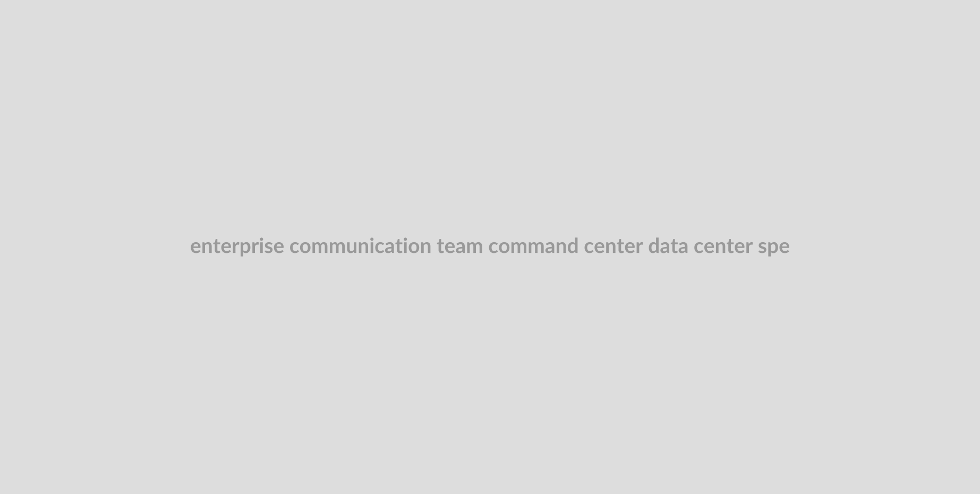Screen dimensions: 980x494
Task: Select the word "communication"
Action: [360, 246]
